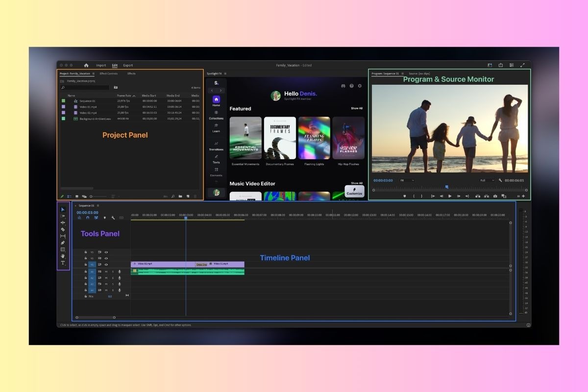588x392 pixels.
Task: Add marker in the timeline header
Action: point(104,218)
